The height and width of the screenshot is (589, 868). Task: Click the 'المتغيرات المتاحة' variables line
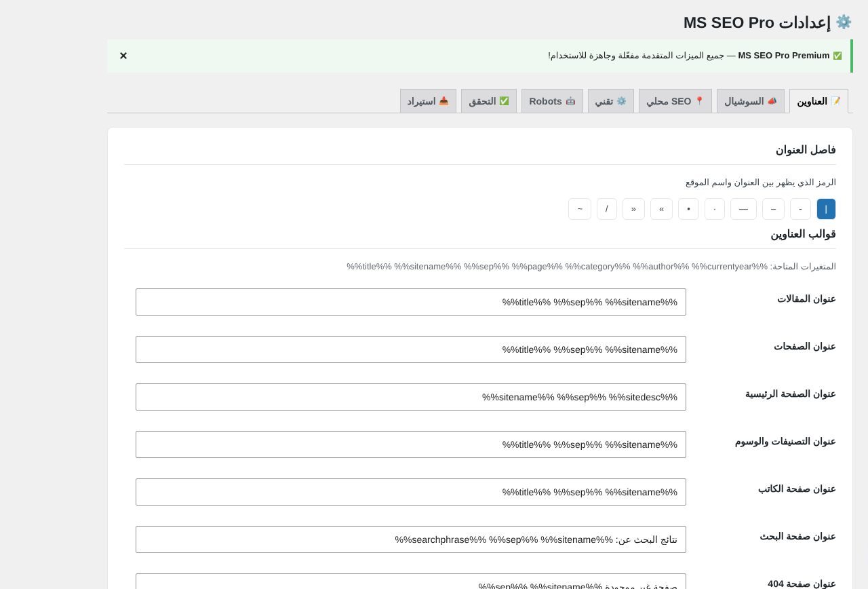click(591, 267)
